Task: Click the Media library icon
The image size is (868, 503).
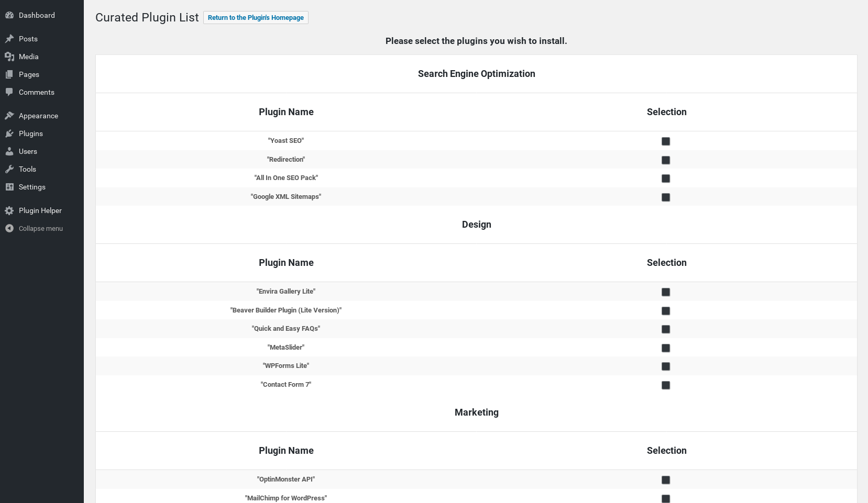Action: point(9,57)
